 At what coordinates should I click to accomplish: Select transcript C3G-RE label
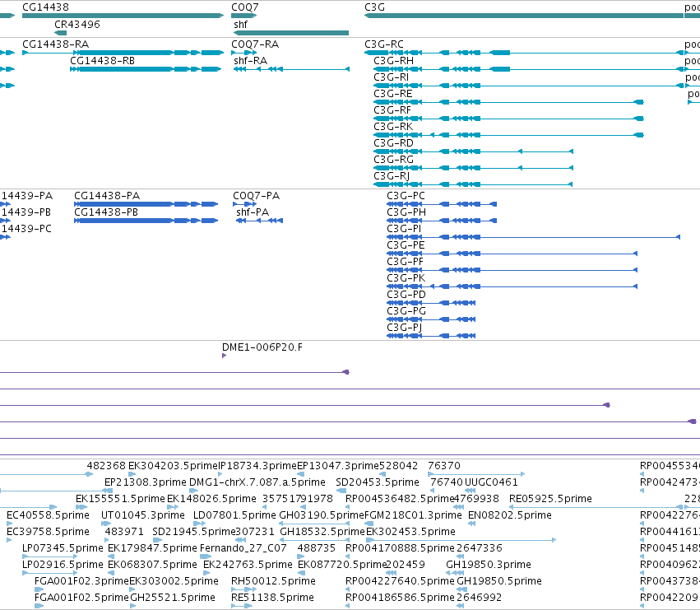pyautogui.click(x=393, y=94)
